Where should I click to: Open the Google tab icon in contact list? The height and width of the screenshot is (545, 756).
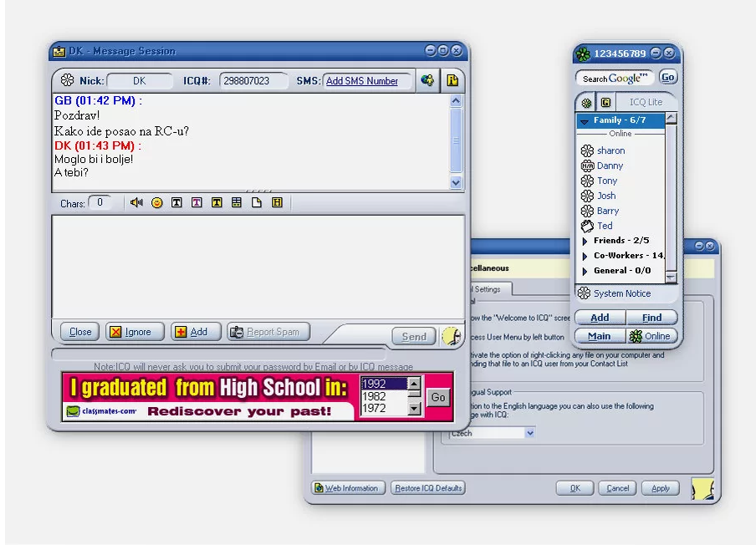[x=605, y=102]
